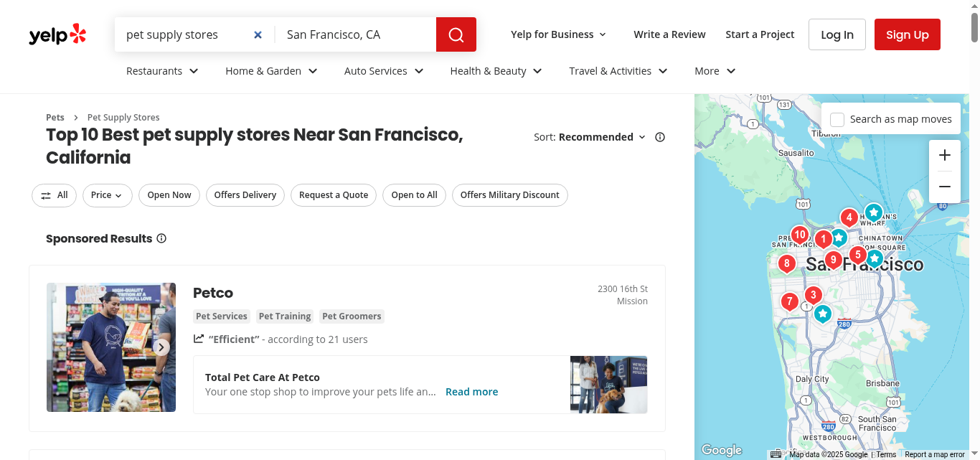This screenshot has height=460, width=980.
Task: Expand the Health & Beauty menu
Action: click(x=496, y=71)
